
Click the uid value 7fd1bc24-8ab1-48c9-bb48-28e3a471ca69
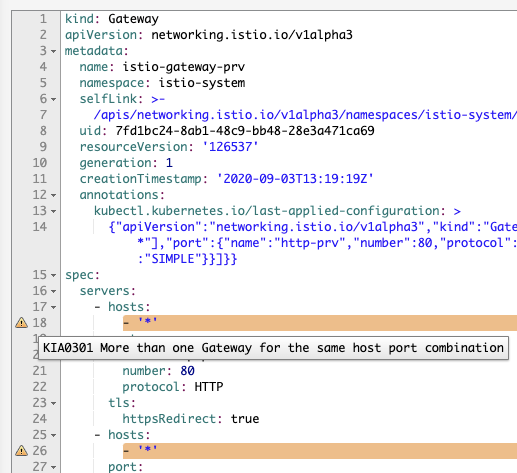pos(245,131)
